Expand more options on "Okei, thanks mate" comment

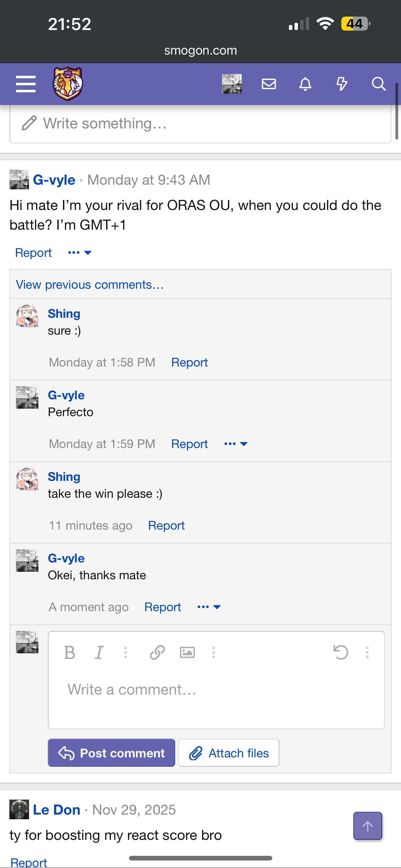(x=209, y=607)
